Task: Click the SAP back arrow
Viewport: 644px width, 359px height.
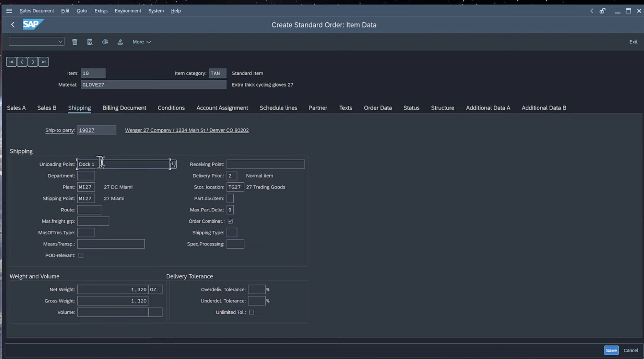Action: pyautogui.click(x=13, y=25)
